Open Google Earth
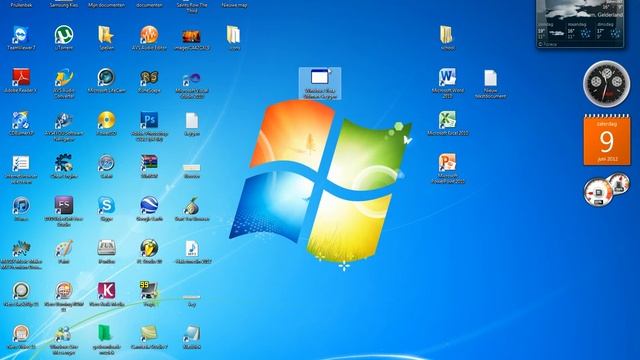Viewport: 640px width, 360px height. (x=149, y=206)
